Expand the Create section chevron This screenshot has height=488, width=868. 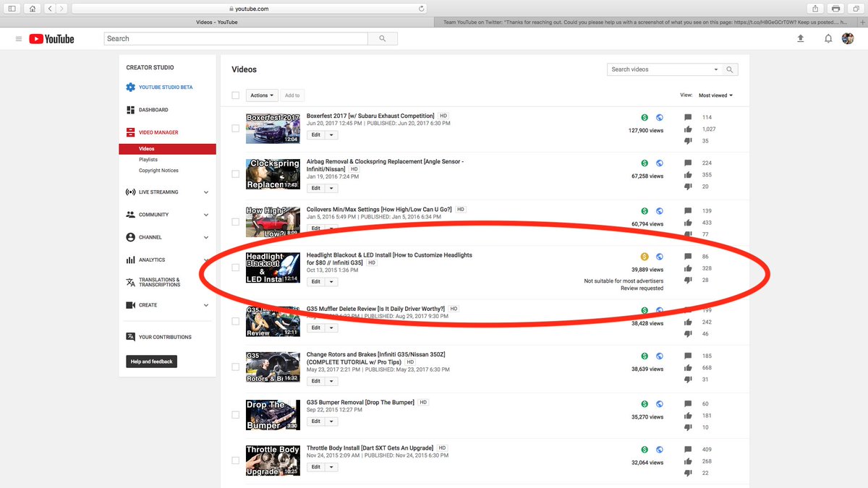coord(206,305)
